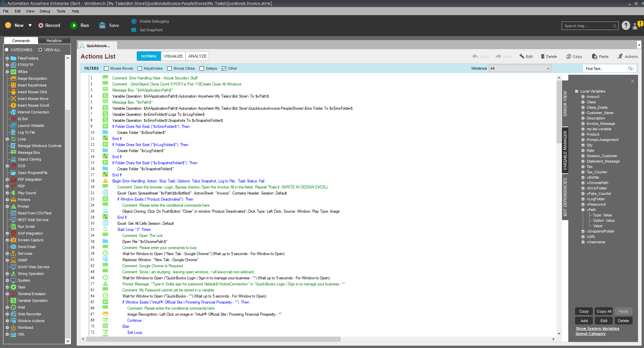Run the bot with the green play icon
Viewport: 644px width, 348px height.
click(74, 26)
